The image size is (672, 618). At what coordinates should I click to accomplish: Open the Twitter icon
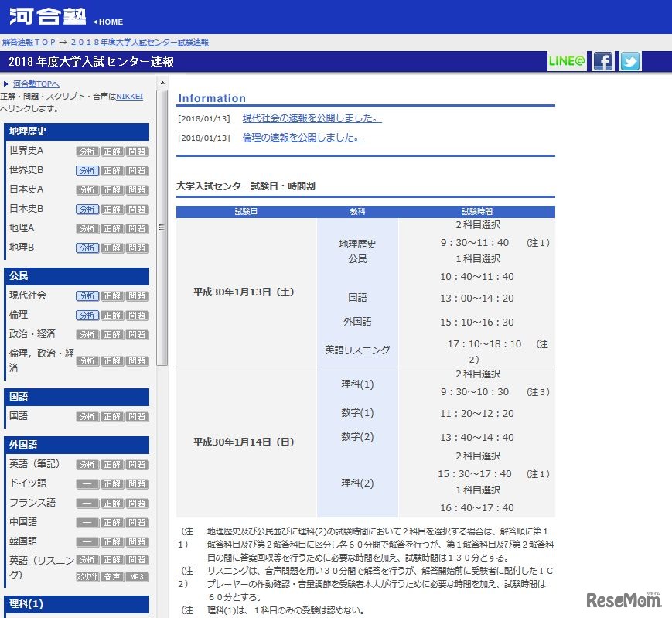click(629, 60)
